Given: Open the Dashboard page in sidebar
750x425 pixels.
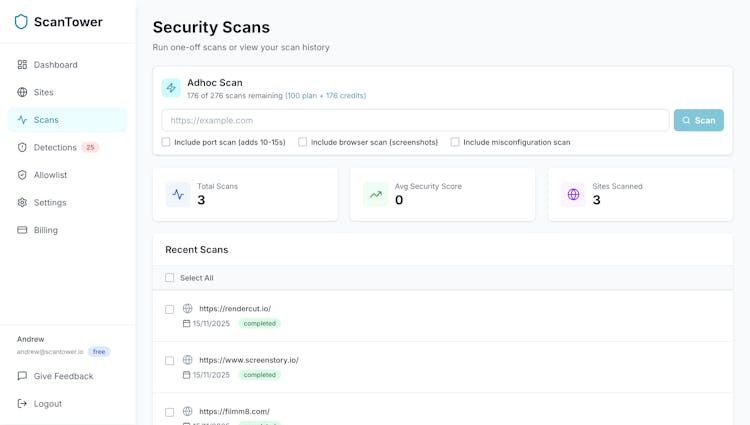Looking at the screenshot, I should point(55,65).
